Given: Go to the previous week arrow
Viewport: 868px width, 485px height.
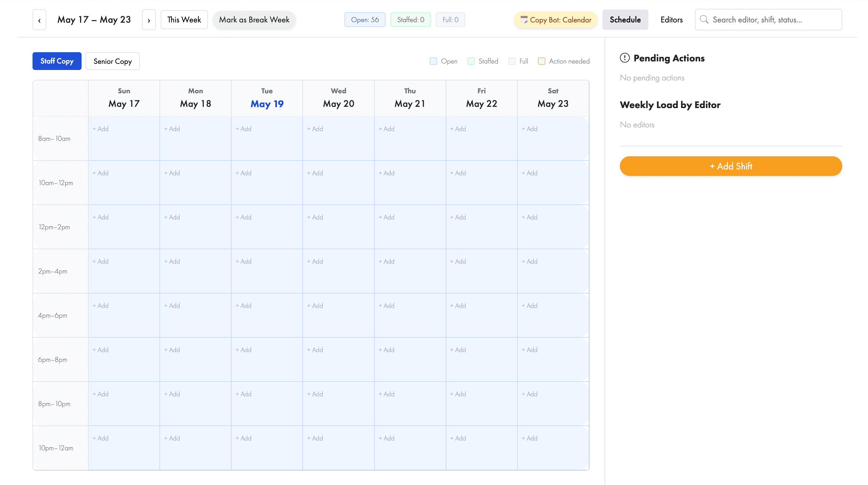Looking at the screenshot, I should click(40, 20).
